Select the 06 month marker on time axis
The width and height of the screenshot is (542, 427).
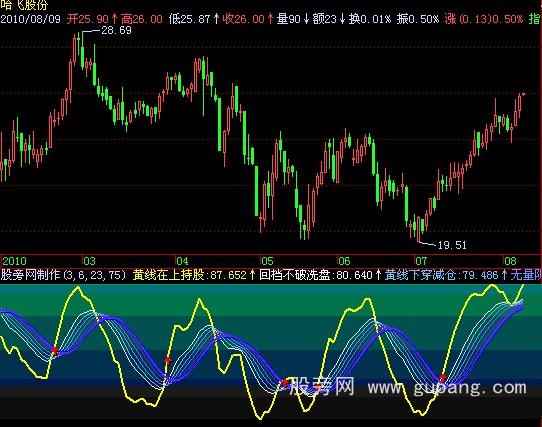coord(344,261)
